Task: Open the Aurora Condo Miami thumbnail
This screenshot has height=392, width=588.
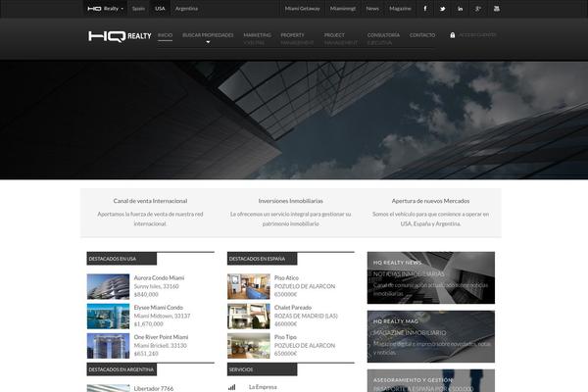Action: pyautogui.click(x=108, y=286)
